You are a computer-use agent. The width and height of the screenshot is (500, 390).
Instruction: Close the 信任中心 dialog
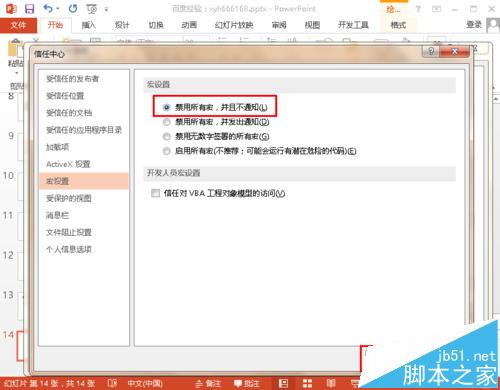(x=455, y=52)
